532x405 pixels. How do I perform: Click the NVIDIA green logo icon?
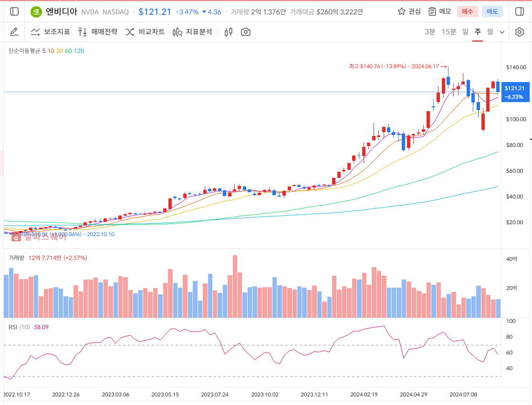[36, 12]
